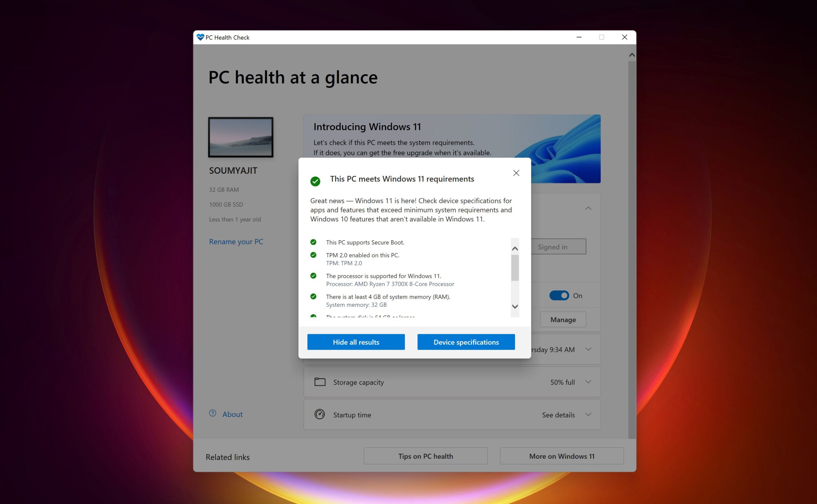The width and height of the screenshot is (817, 504).
Task: Click the Signed in button
Action: (558, 247)
